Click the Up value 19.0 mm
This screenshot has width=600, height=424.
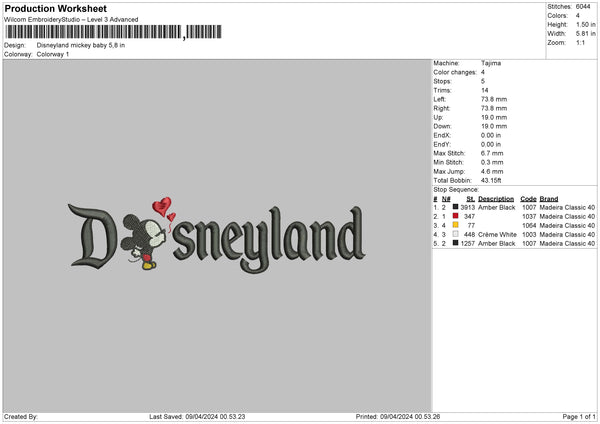pos(494,117)
